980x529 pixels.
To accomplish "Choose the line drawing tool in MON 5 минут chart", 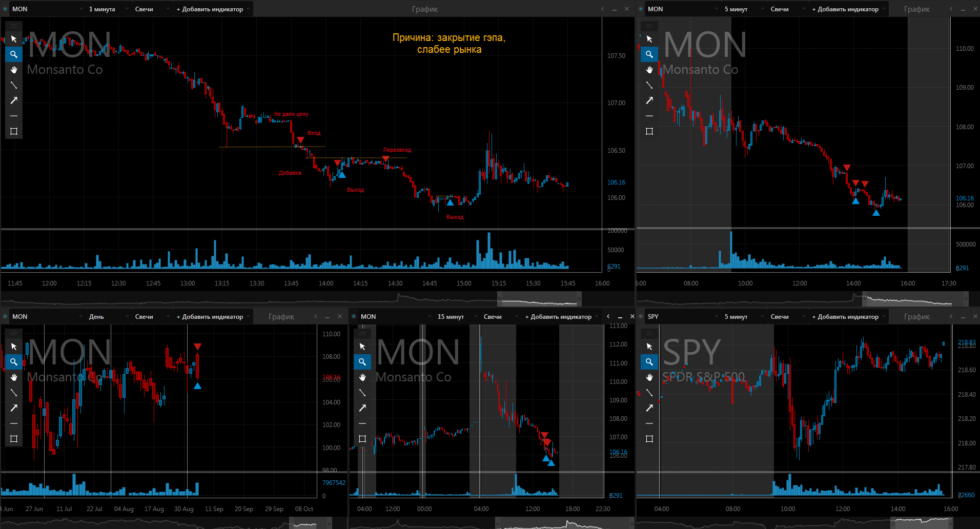I will [x=649, y=85].
